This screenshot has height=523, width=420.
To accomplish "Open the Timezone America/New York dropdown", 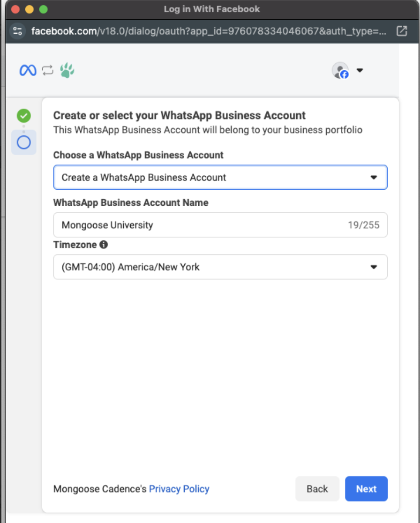I will pyautogui.click(x=220, y=267).
